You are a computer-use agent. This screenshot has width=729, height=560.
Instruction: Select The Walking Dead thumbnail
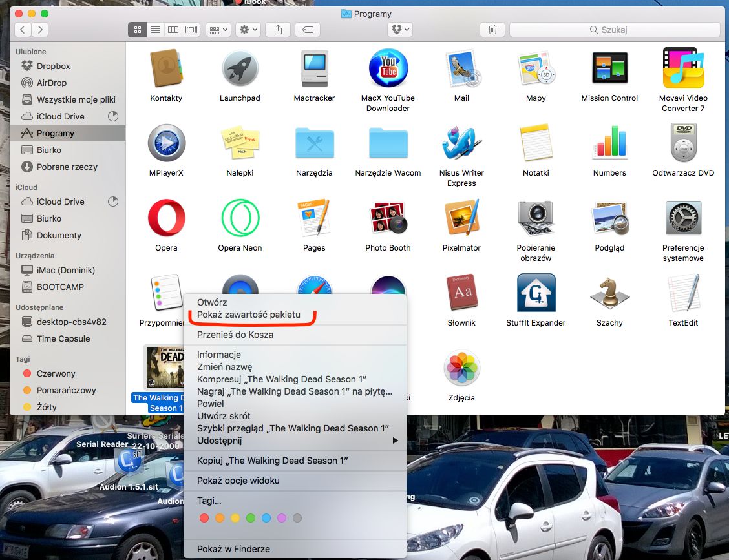[x=164, y=367]
